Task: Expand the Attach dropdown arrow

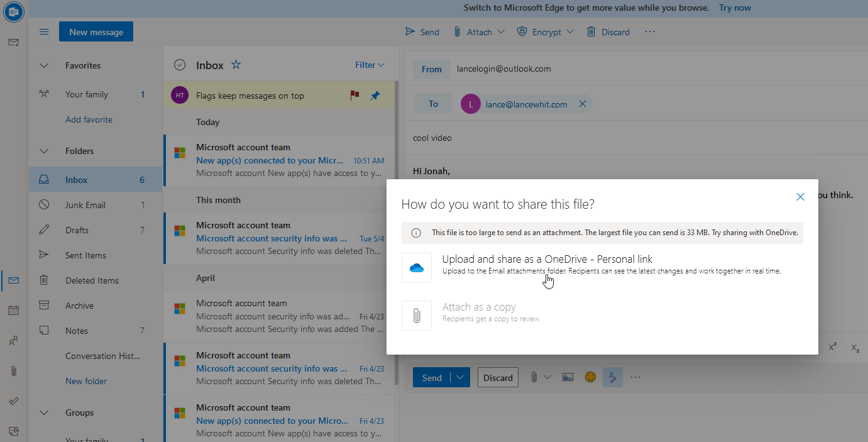Action: point(501,31)
